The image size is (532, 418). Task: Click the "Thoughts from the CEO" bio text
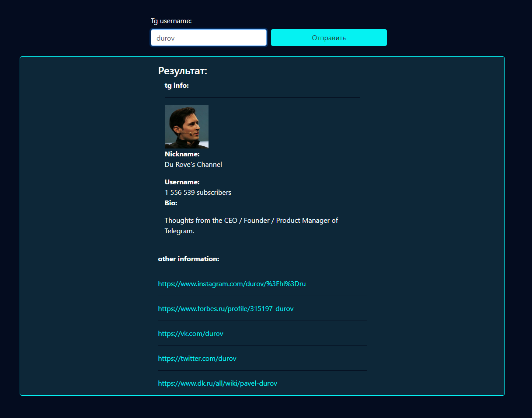click(251, 226)
